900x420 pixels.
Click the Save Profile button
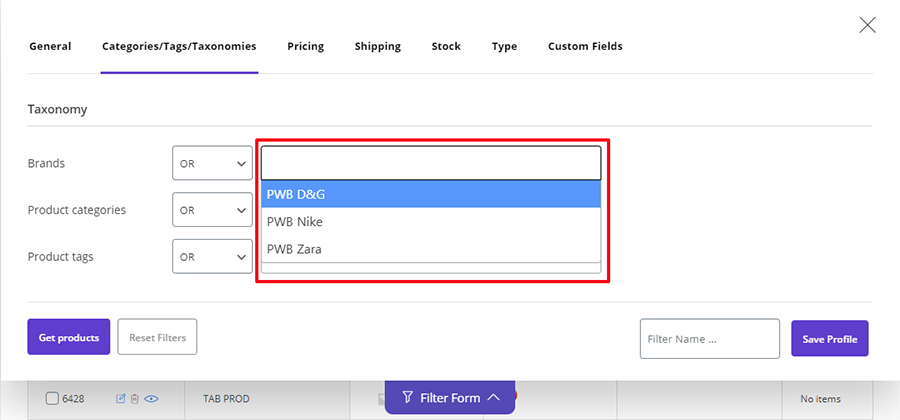pyautogui.click(x=830, y=339)
